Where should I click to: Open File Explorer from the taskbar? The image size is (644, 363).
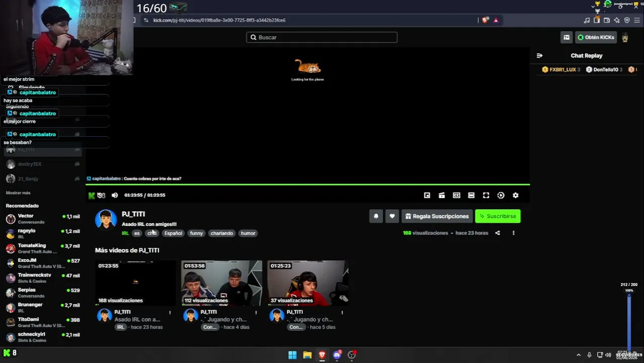coord(307,355)
